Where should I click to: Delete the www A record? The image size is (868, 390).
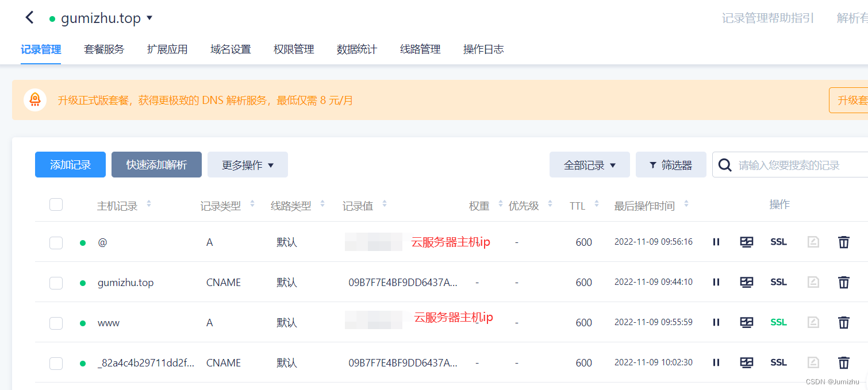pos(843,322)
